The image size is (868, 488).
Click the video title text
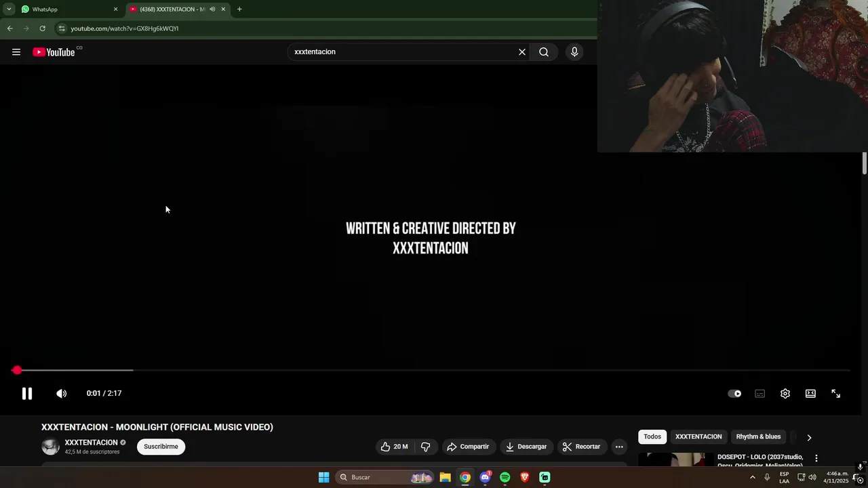click(157, 427)
